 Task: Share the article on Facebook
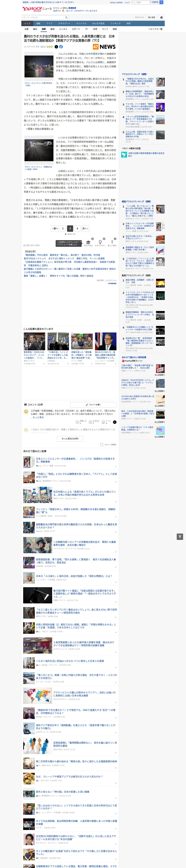[61, 47]
